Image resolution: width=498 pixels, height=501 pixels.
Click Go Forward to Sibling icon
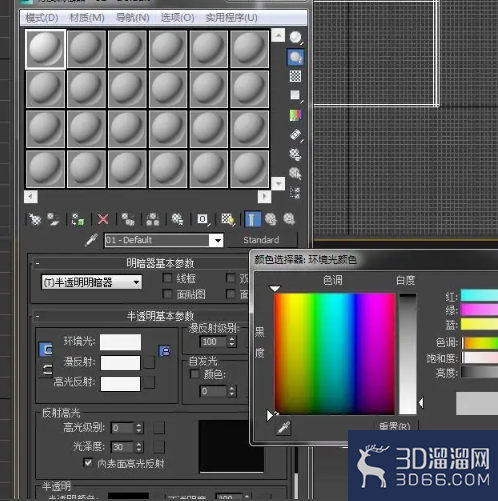tap(289, 219)
